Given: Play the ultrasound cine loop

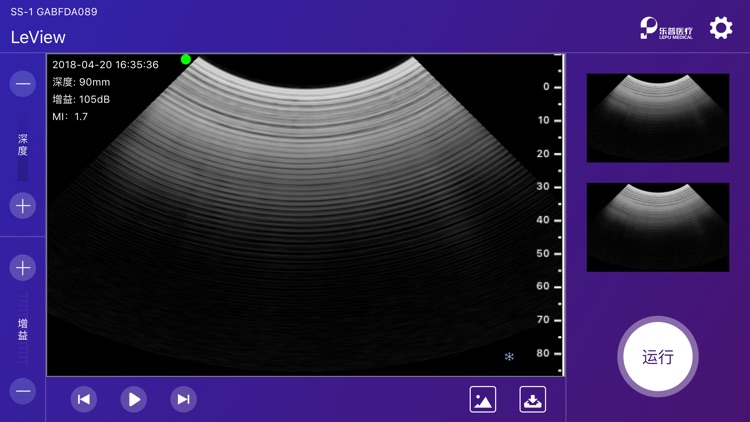Looking at the screenshot, I should pyautogui.click(x=133, y=400).
